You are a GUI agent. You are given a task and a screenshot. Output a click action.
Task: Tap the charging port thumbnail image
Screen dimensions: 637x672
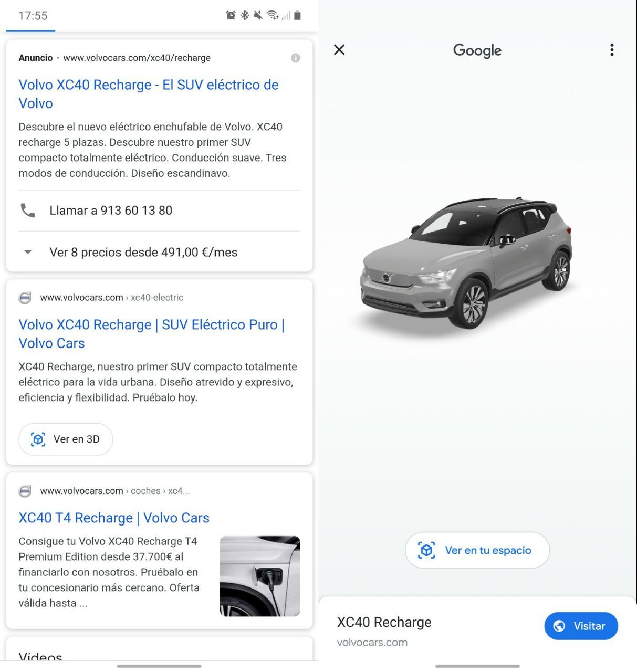(260, 576)
